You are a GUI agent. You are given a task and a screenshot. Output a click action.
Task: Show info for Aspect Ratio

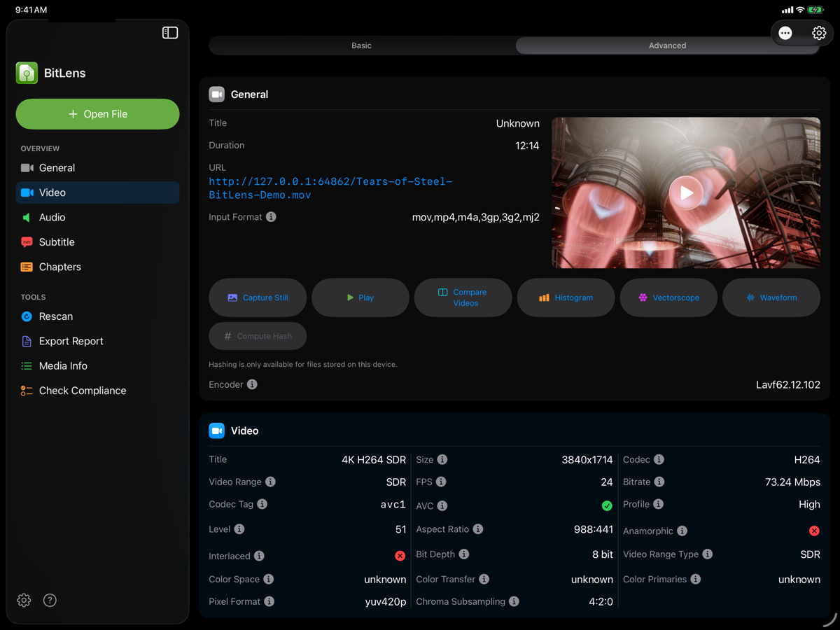coord(478,529)
